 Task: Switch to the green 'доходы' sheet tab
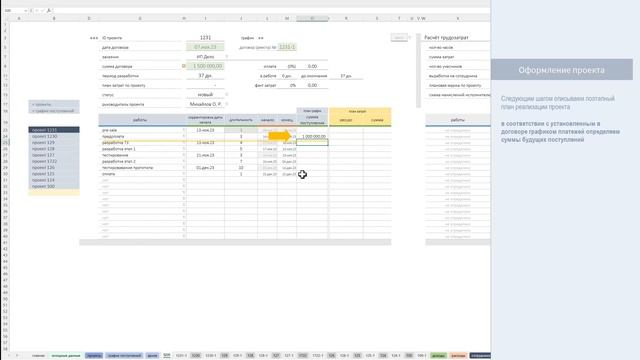tap(438, 356)
